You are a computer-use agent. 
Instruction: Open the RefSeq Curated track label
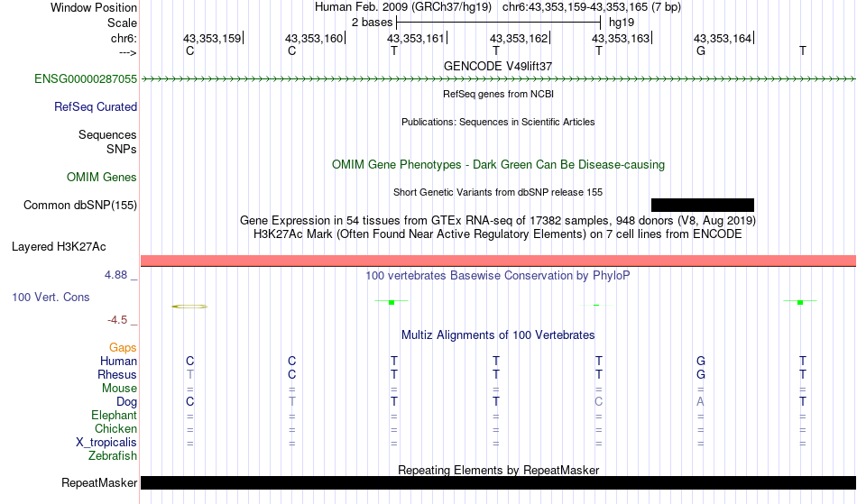(96, 106)
